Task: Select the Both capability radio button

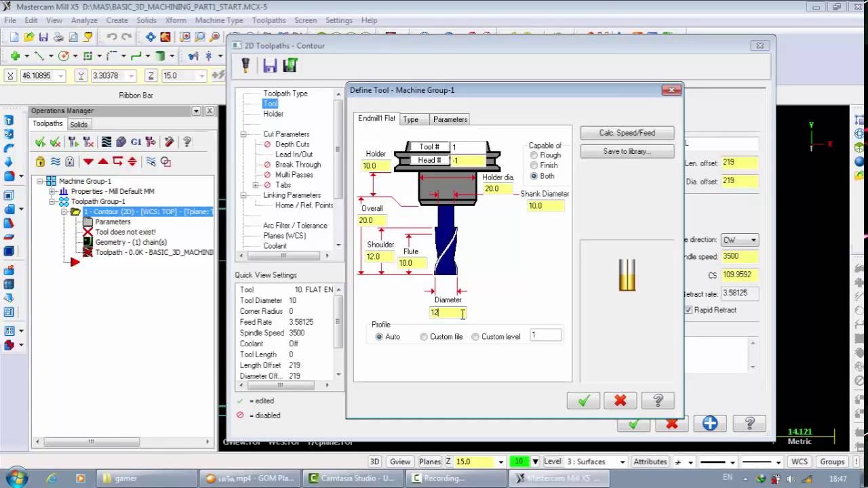Action: click(x=534, y=176)
